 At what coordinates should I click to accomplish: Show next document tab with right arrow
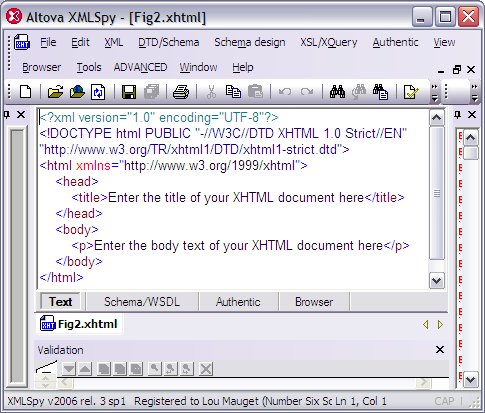(x=440, y=324)
